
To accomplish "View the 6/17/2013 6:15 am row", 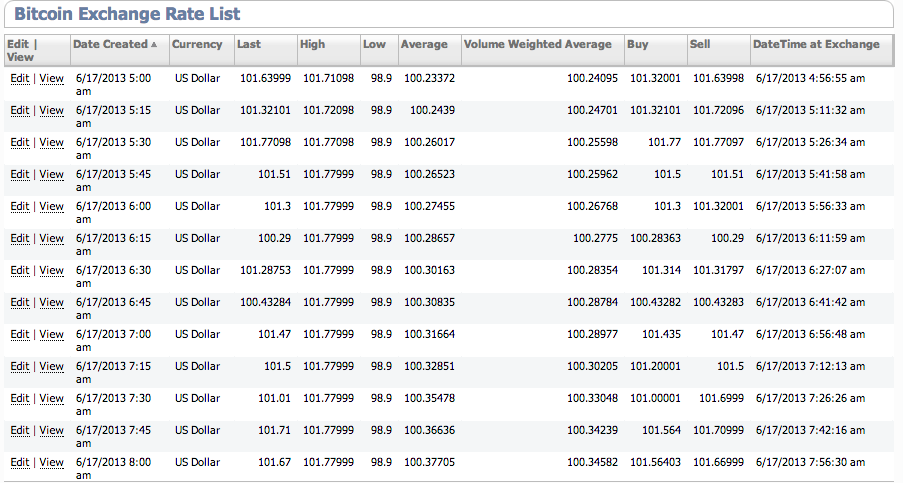I will pos(51,238).
